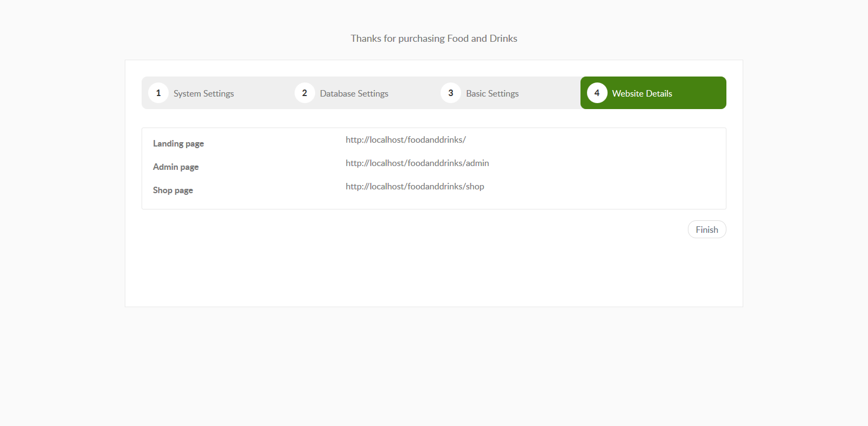Open the admin page URL ending in /admin

pyautogui.click(x=417, y=163)
